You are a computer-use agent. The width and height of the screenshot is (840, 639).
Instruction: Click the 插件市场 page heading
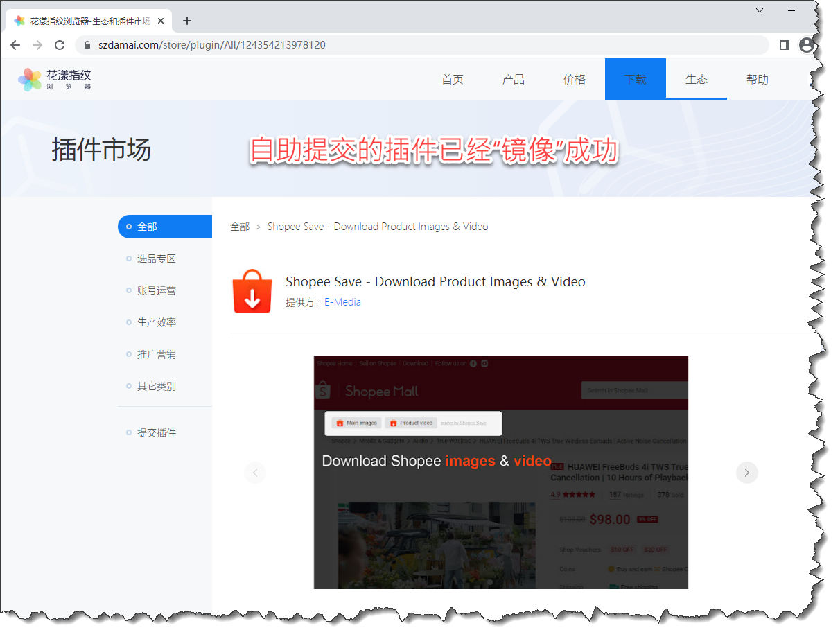pos(101,150)
